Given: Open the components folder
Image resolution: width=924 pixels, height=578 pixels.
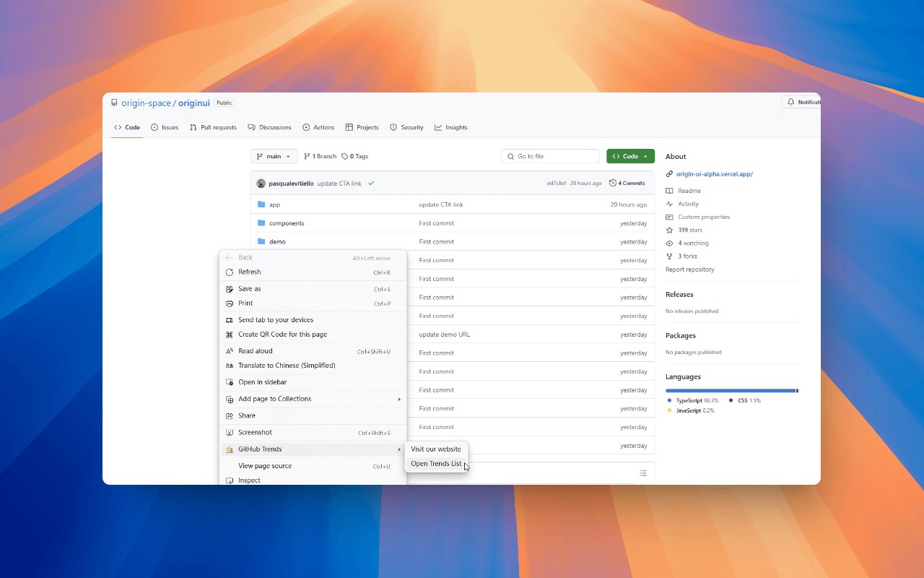Looking at the screenshot, I should click(x=287, y=223).
